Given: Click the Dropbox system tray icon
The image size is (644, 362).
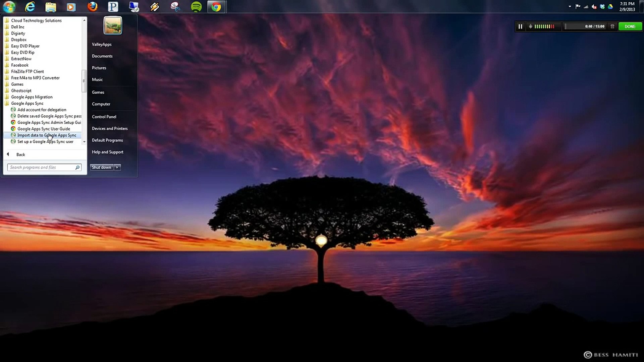Looking at the screenshot, I should click(602, 7).
